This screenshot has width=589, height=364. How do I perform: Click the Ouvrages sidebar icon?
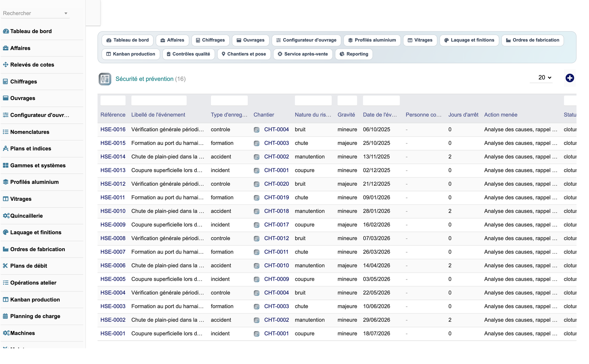click(x=6, y=98)
